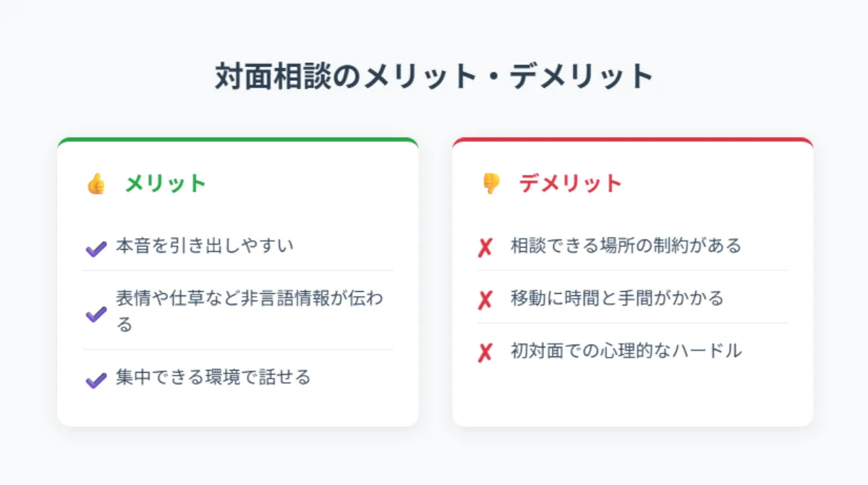
Task: Click the 本音を引き出しやすい list item text
Action: 205,246
